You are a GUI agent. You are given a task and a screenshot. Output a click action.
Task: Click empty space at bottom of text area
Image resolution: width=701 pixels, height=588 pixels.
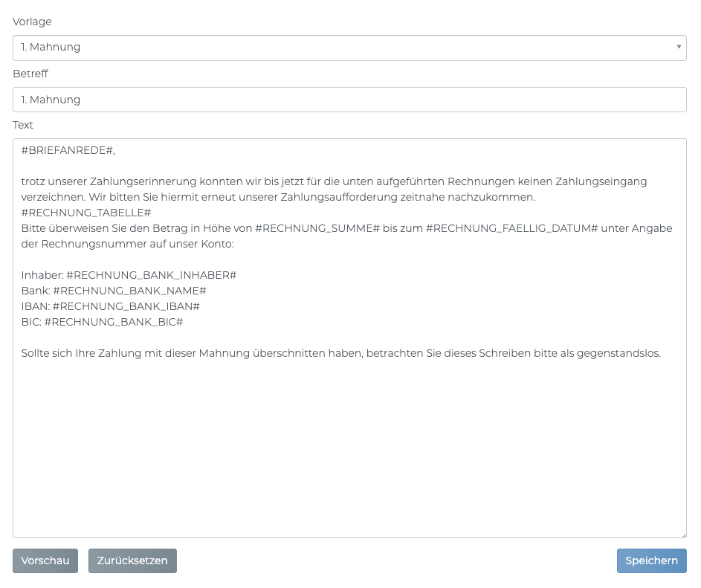click(349, 476)
